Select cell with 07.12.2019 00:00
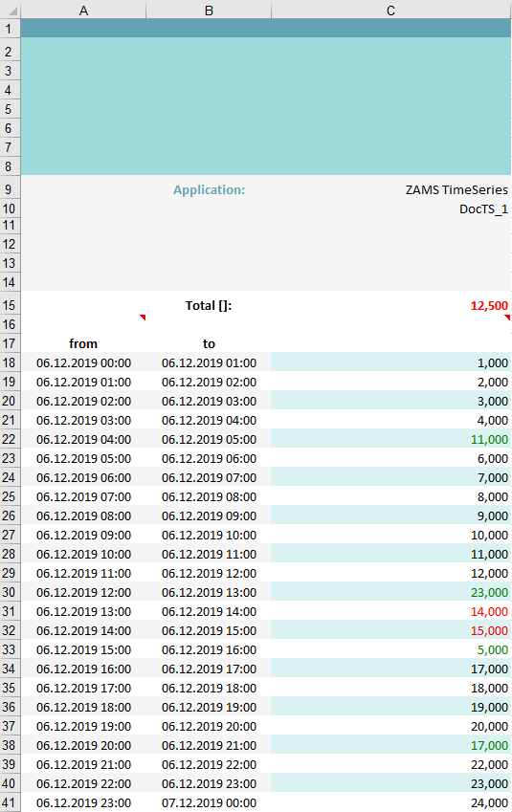512x812 pixels. [209, 802]
